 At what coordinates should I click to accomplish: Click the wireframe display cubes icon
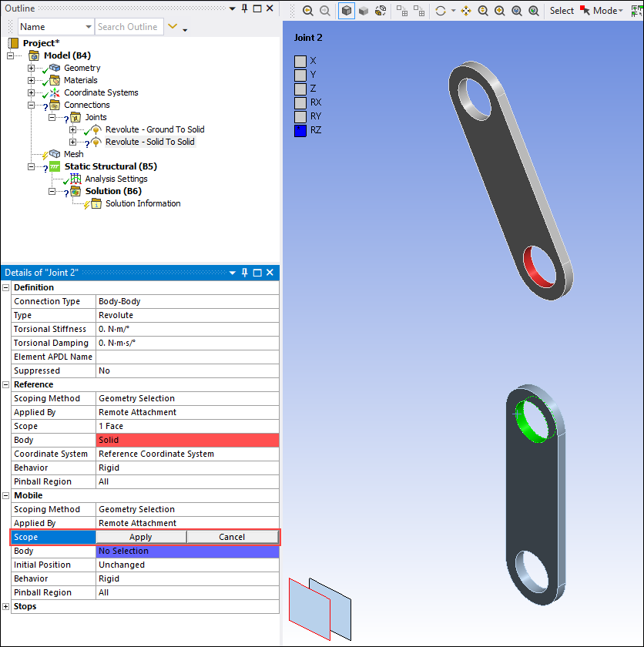[x=381, y=11]
